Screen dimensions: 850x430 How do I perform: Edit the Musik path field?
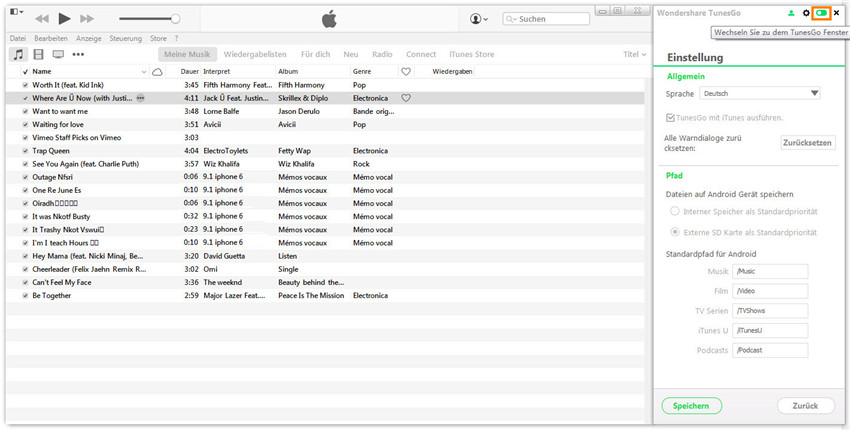pyautogui.click(x=770, y=271)
